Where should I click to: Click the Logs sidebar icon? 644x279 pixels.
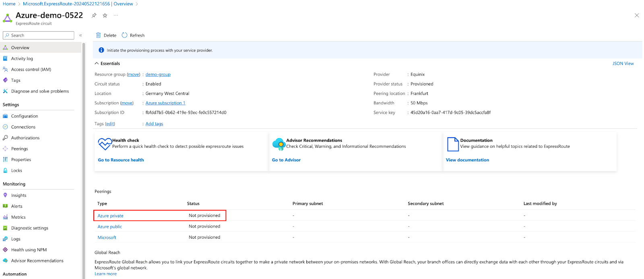(5, 239)
